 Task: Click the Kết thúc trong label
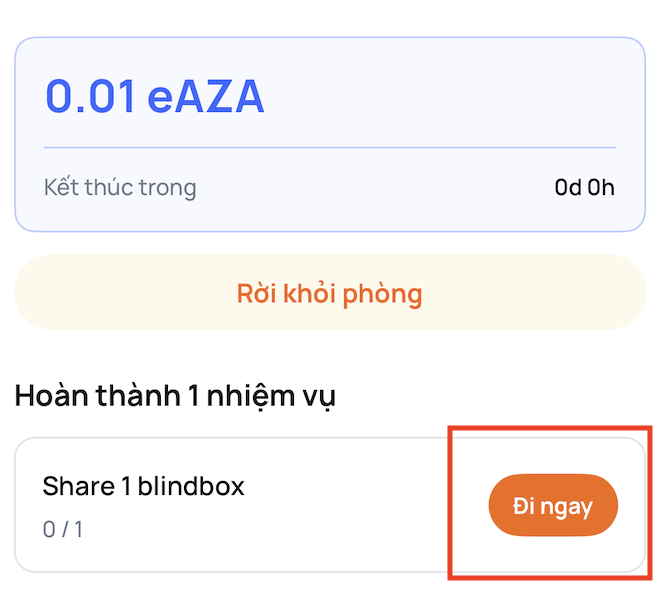pos(120,187)
